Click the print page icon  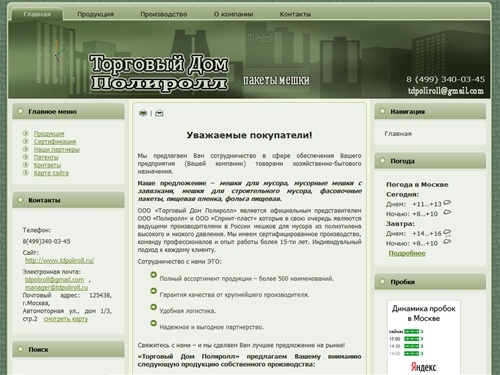point(143,113)
